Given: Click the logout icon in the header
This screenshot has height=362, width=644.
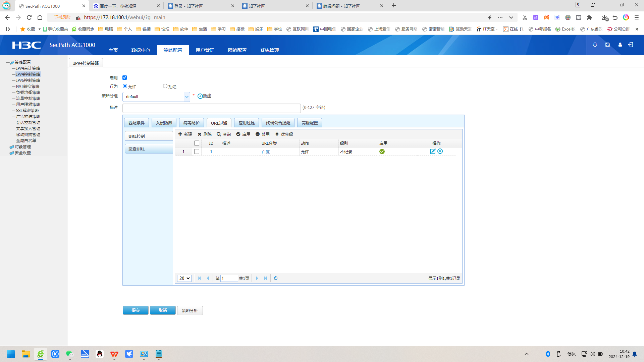Looking at the screenshot, I should 631,45.
